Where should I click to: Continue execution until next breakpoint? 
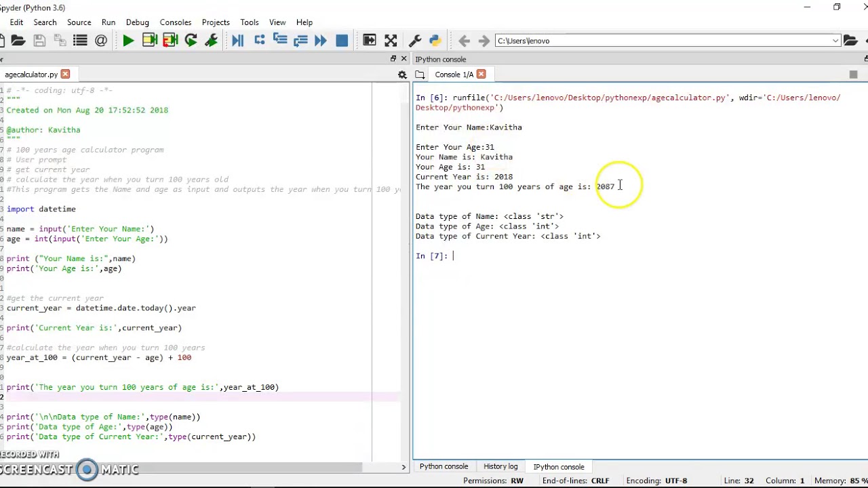click(321, 41)
